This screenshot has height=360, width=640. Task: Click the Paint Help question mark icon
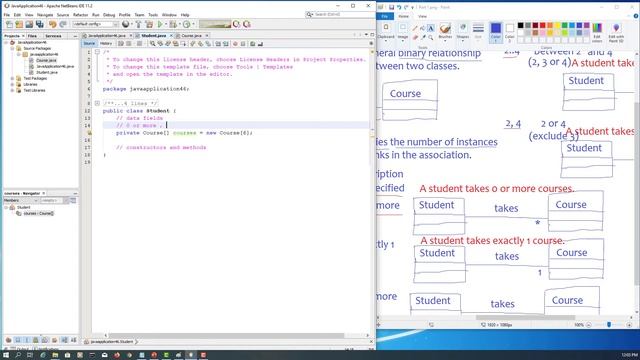[x=636, y=16]
